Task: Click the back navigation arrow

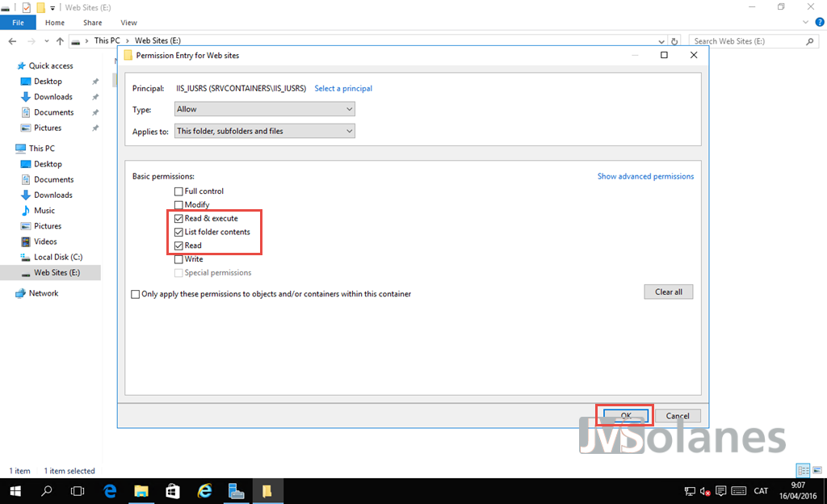Action: [x=13, y=41]
